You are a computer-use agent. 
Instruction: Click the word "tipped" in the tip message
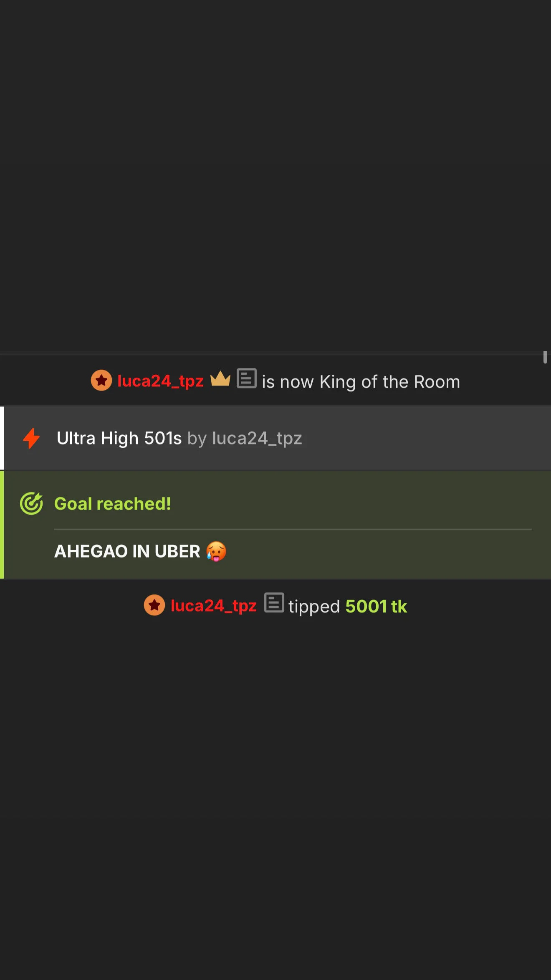(x=314, y=607)
